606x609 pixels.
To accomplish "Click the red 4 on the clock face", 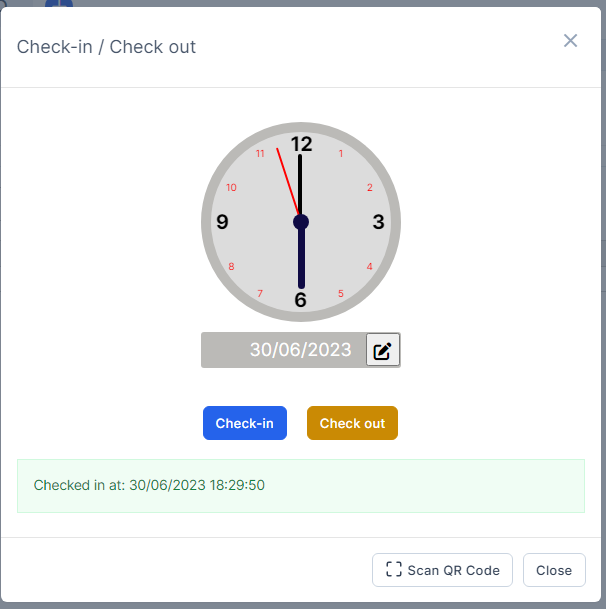I will [x=370, y=267].
